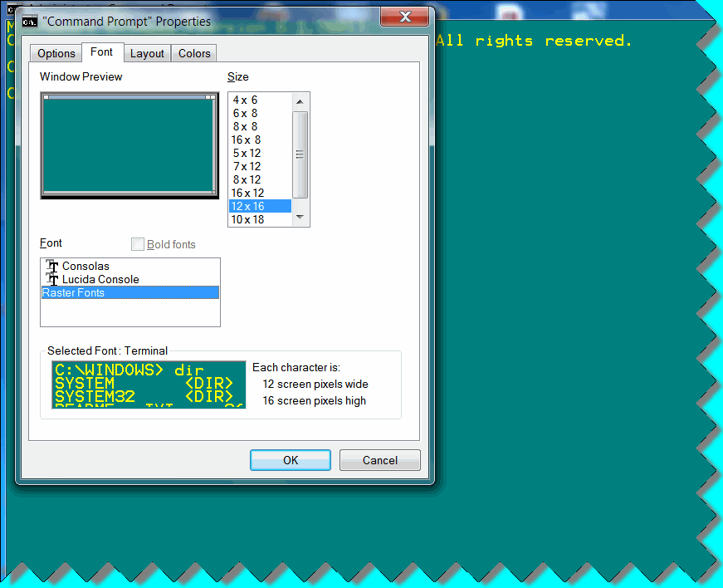Viewport: 723px width, 588px height.
Task: Click the Command Prompt icon in title bar
Action: [x=30, y=22]
